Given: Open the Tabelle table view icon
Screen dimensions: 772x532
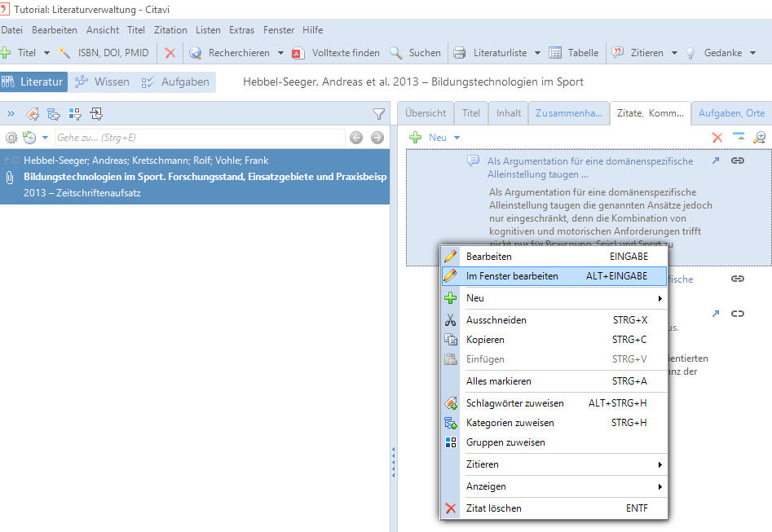Looking at the screenshot, I should click(x=555, y=53).
